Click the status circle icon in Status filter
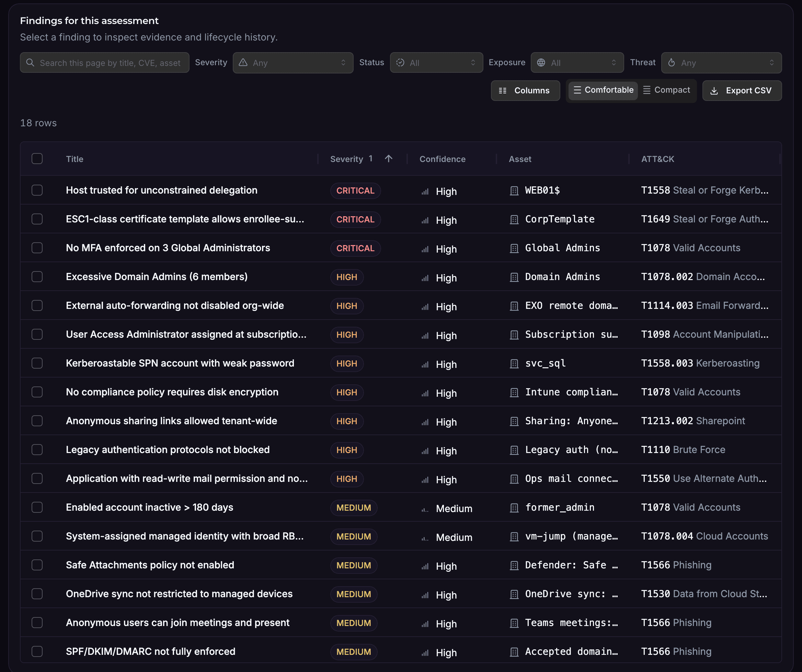This screenshot has height=672, width=802. (400, 62)
